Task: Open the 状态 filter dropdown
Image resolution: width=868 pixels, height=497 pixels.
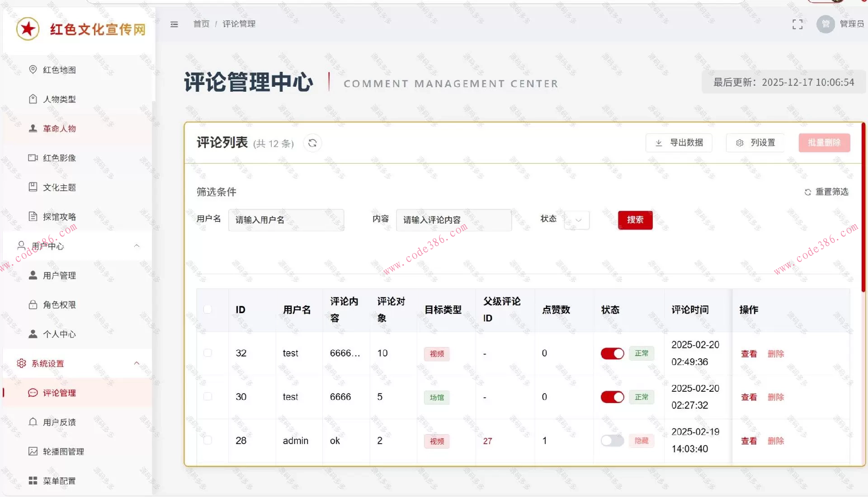Action: pos(577,220)
